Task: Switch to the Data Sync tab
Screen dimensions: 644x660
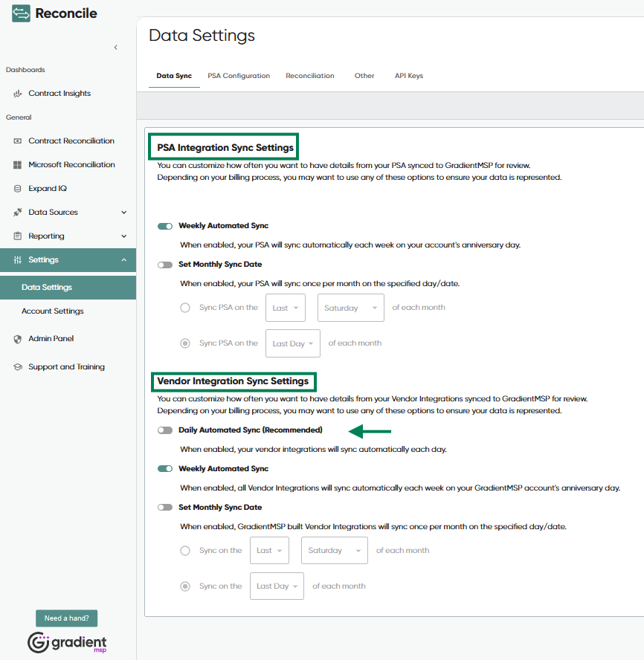Action: pos(174,76)
